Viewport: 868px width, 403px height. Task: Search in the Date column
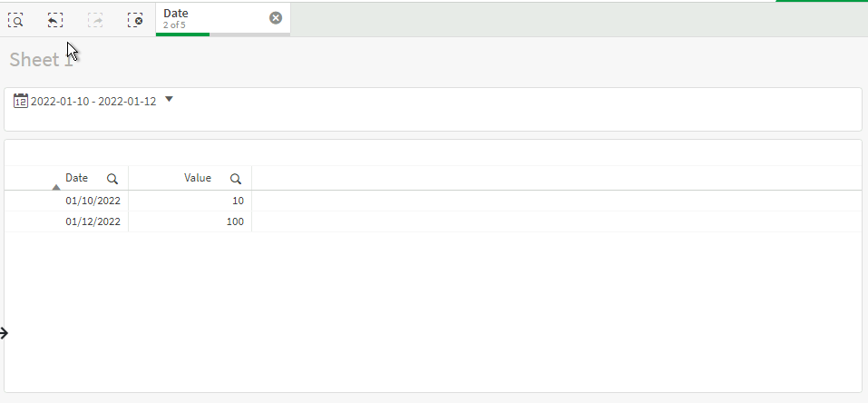click(112, 179)
